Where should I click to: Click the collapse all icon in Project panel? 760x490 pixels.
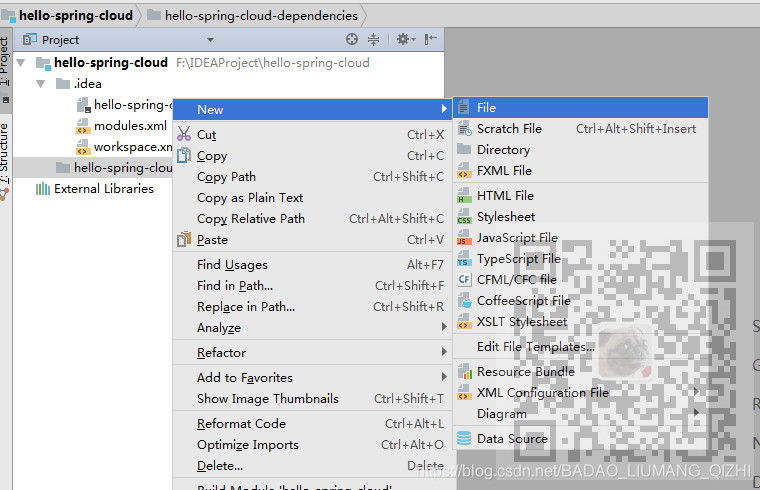(373, 39)
